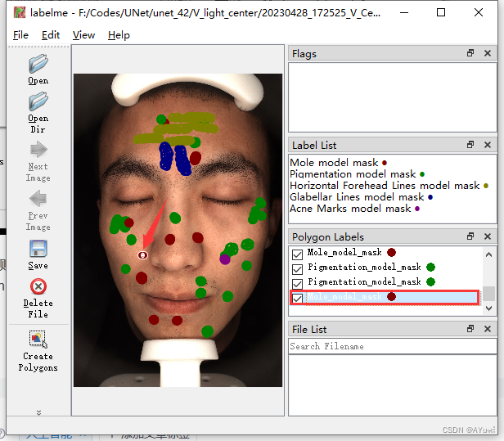This screenshot has height=441, width=504.
Task: Open the View menu
Action: pyautogui.click(x=83, y=34)
